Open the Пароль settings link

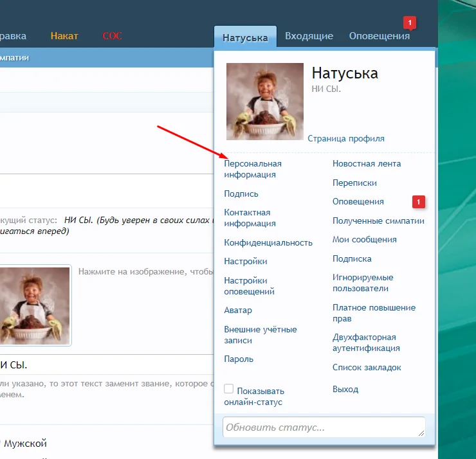point(239,359)
